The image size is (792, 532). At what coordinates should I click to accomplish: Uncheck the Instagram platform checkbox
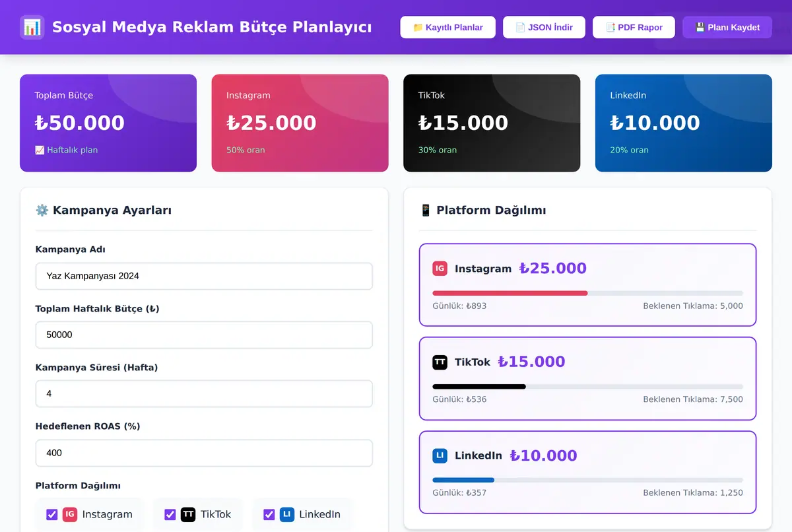[52, 514]
